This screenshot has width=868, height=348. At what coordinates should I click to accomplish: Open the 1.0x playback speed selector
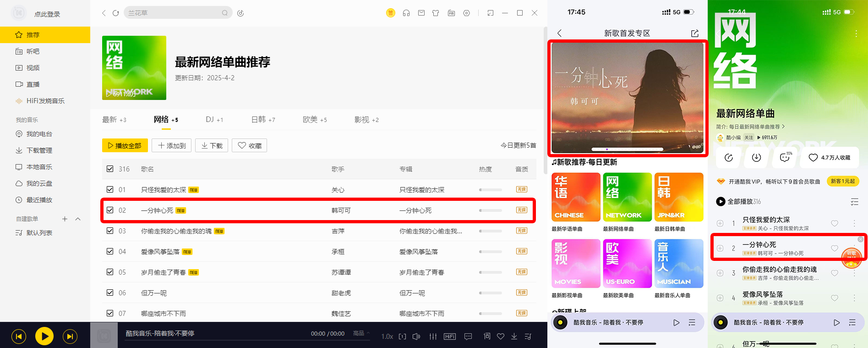pyautogui.click(x=387, y=337)
